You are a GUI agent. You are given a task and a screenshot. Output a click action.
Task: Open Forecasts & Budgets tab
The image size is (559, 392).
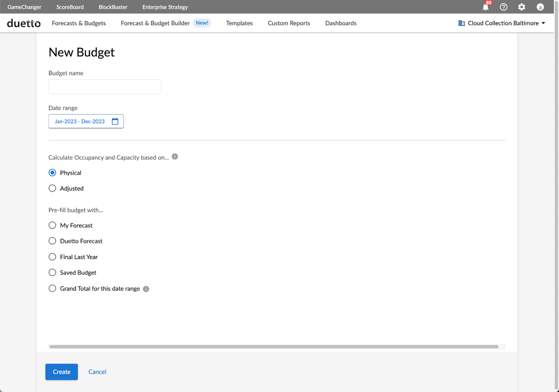(79, 23)
